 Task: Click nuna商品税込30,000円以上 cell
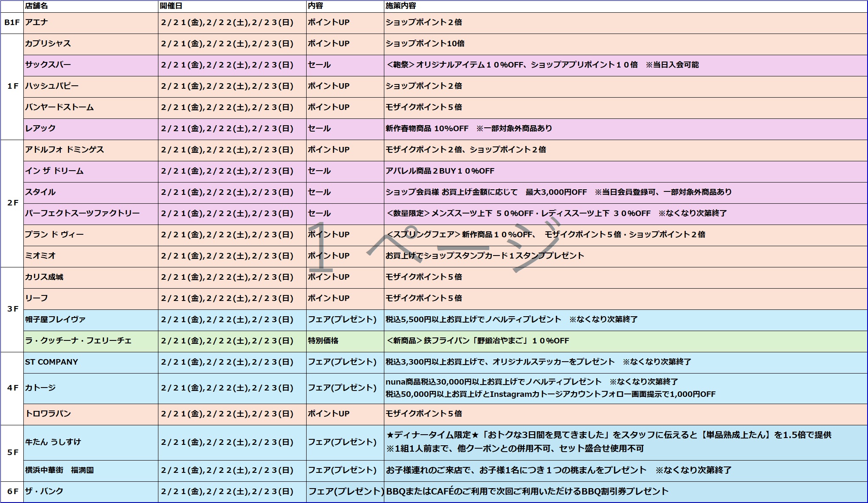626,388
